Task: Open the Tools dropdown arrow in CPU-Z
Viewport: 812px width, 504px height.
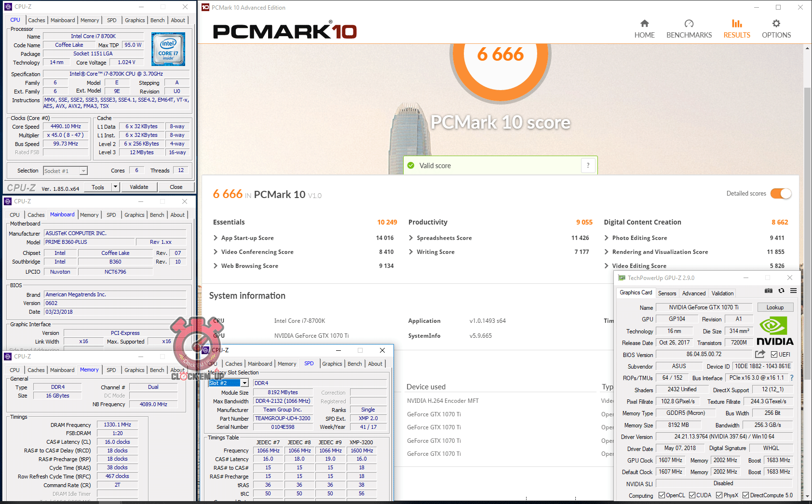Action: click(x=115, y=187)
